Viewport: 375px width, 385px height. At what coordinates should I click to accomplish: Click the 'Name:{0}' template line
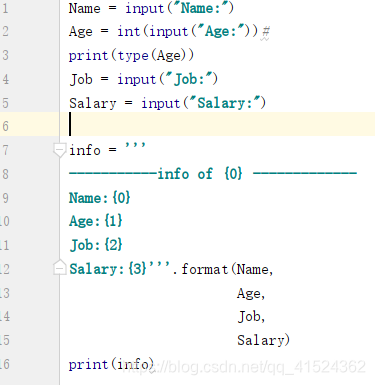pos(99,198)
